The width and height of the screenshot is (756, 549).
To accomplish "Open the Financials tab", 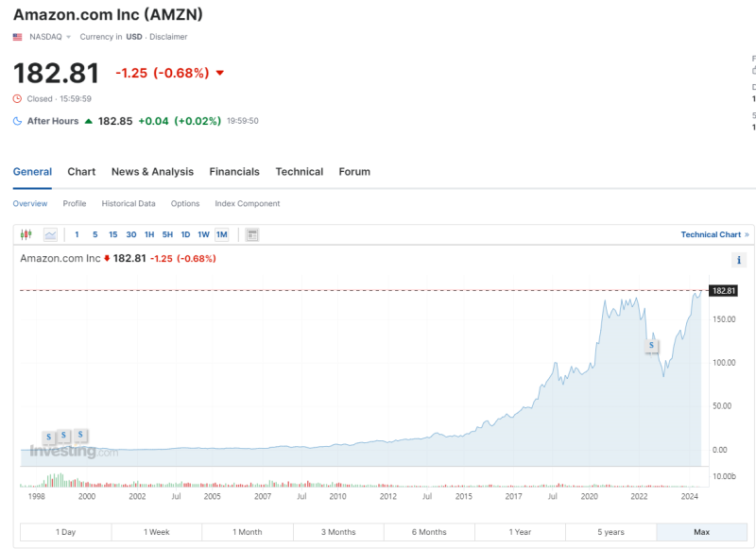I will [234, 172].
